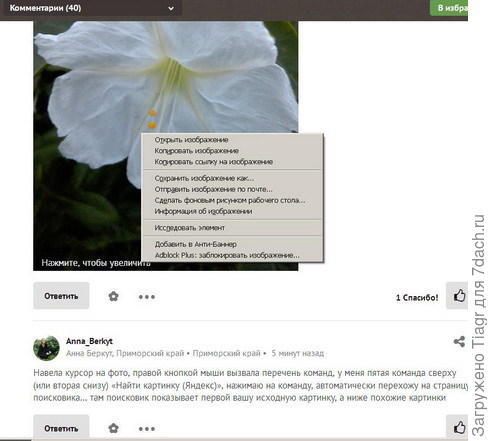The width and height of the screenshot is (488, 441).
Task: Open three-dots menu under Anna_Berkyt comment
Action: 147,429
